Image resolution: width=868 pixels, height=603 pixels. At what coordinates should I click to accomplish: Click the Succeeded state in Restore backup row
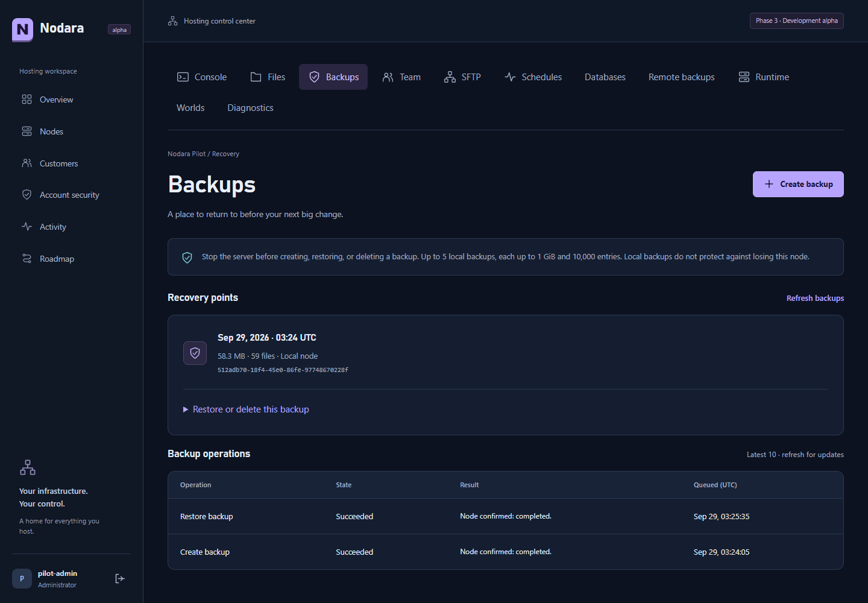354,517
